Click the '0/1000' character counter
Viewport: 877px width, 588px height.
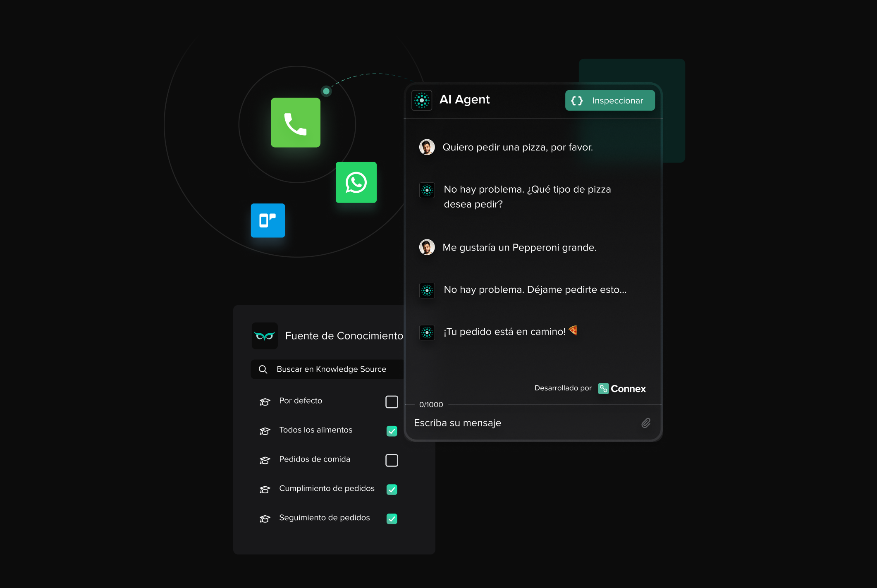pyautogui.click(x=431, y=404)
